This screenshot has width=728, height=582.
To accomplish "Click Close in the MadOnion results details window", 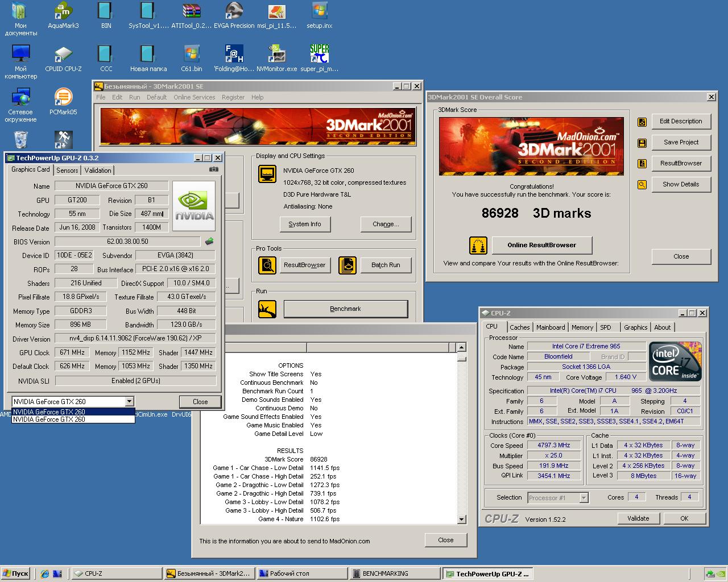I will (445, 540).
